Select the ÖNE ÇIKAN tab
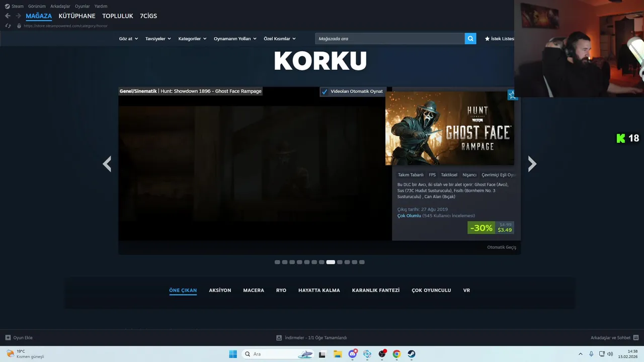Screen dimensions: 644x362 (183, 290)
